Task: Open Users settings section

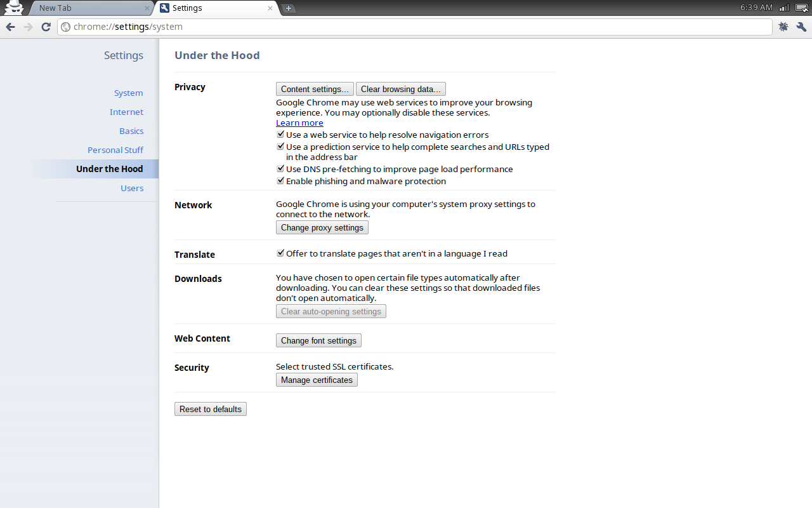Action: click(132, 188)
